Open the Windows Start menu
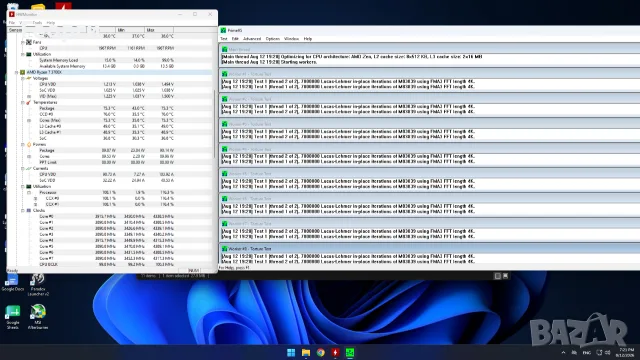Image resolution: width=640 pixels, height=360 pixels. (x=291, y=352)
